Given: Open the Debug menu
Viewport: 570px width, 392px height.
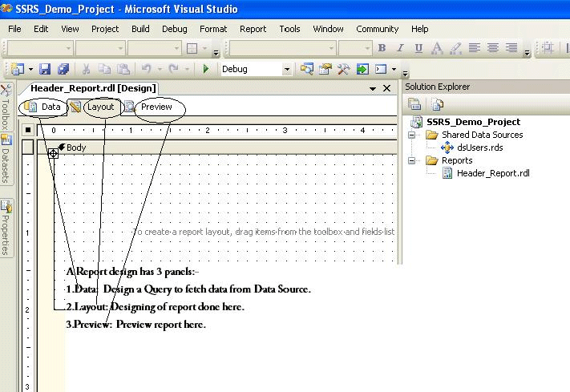Looking at the screenshot, I should tap(175, 29).
